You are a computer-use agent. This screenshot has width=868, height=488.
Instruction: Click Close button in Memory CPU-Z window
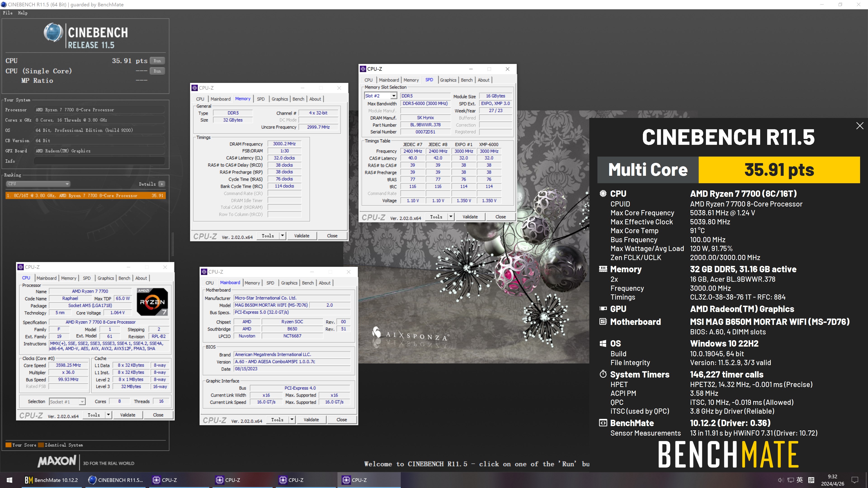point(332,236)
